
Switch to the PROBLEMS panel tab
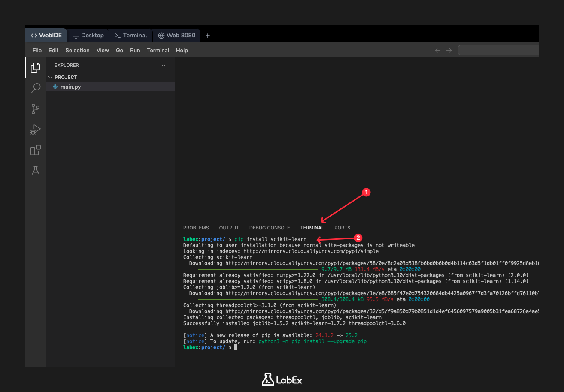click(x=196, y=228)
